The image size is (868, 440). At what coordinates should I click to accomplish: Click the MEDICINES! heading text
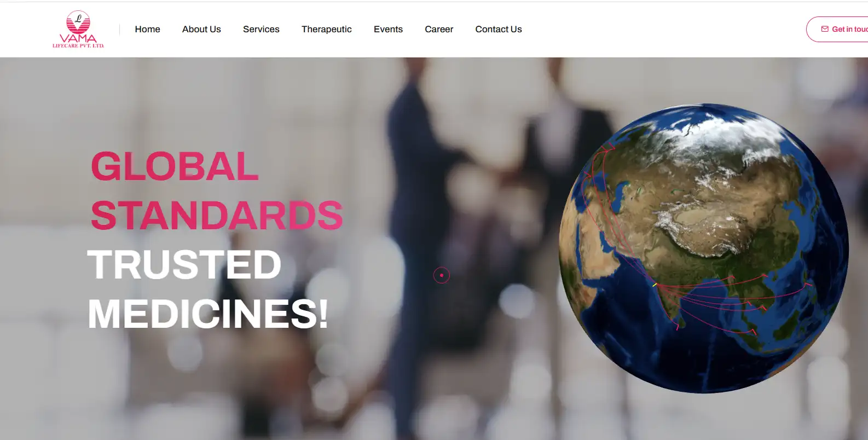[208, 314]
